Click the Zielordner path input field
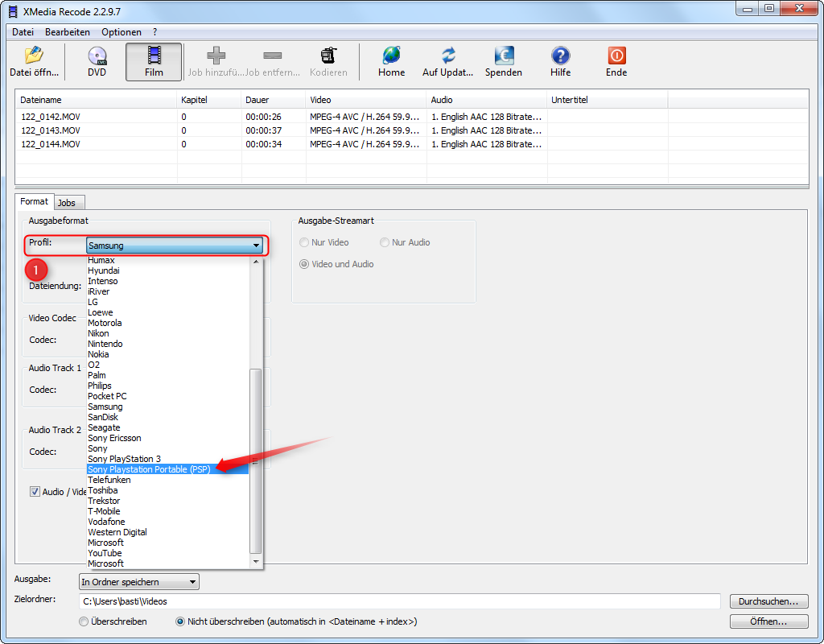 click(399, 601)
